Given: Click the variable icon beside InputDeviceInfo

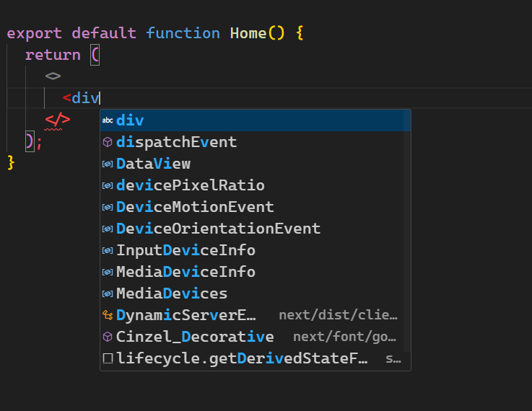Looking at the screenshot, I should (108, 251).
